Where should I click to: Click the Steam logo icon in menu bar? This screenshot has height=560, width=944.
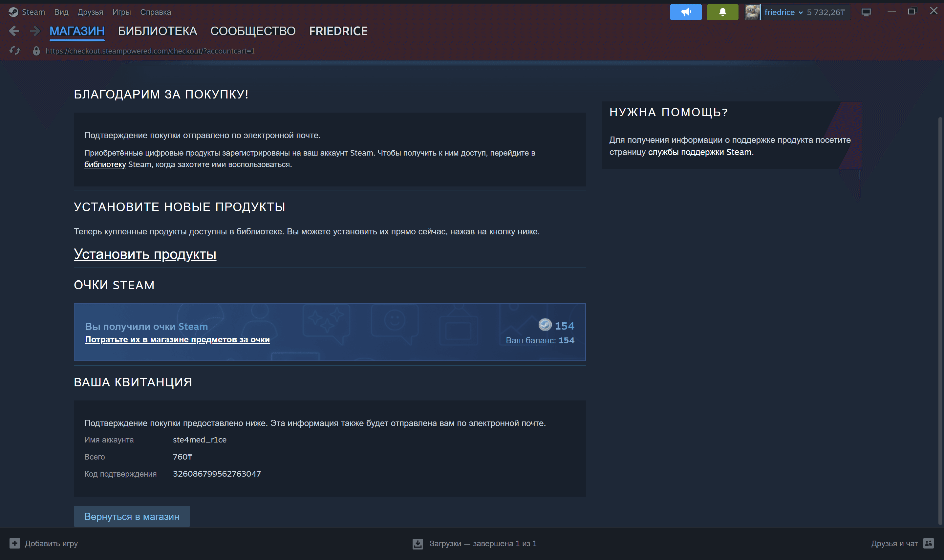tap(13, 12)
